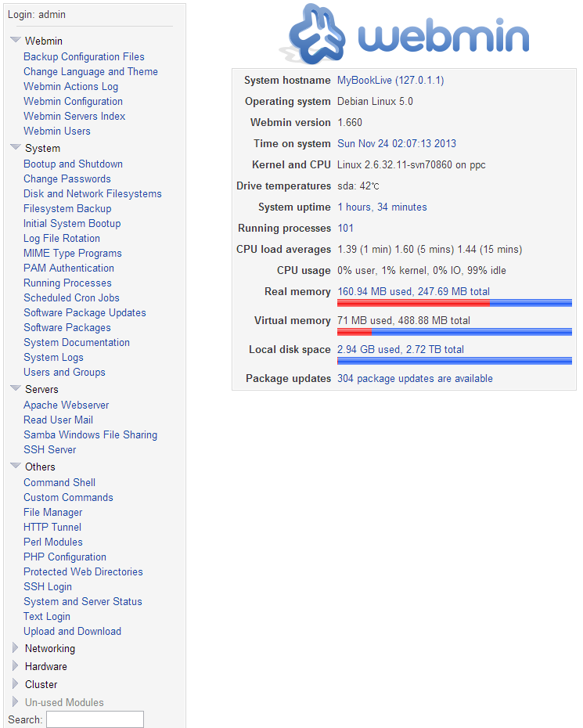Click the Local disk space bar

click(454, 361)
